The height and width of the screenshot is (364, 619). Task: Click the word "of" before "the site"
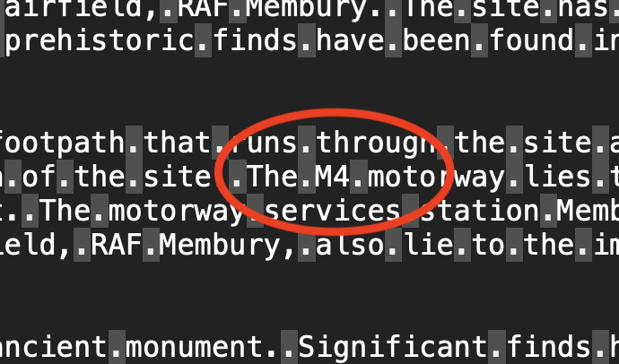click(39, 177)
